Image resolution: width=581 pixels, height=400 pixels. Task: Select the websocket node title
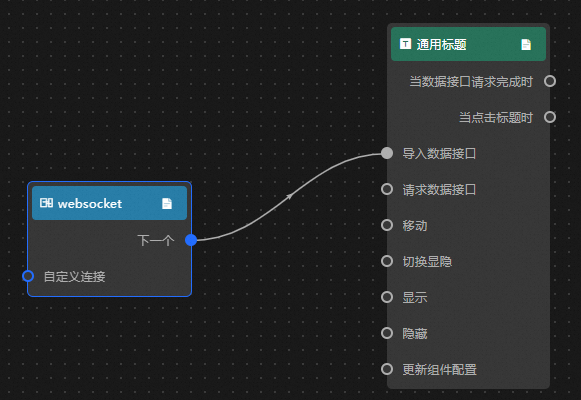[90, 203]
